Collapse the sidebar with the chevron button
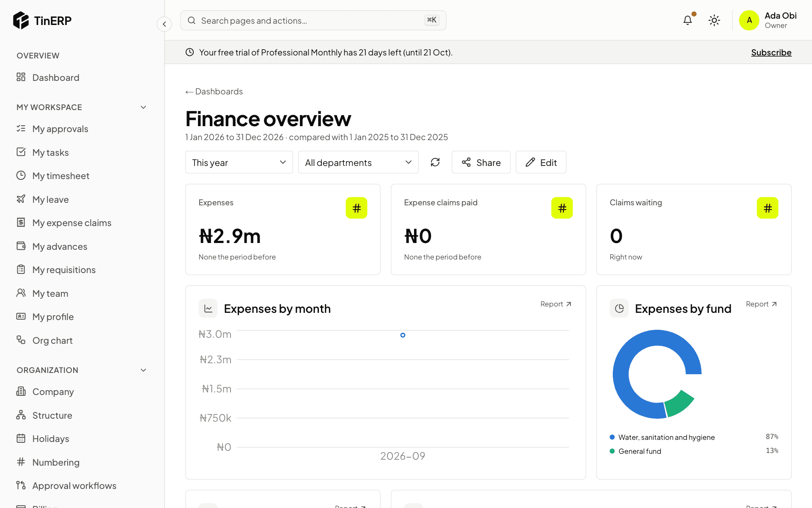The width and height of the screenshot is (812, 508). [165, 24]
